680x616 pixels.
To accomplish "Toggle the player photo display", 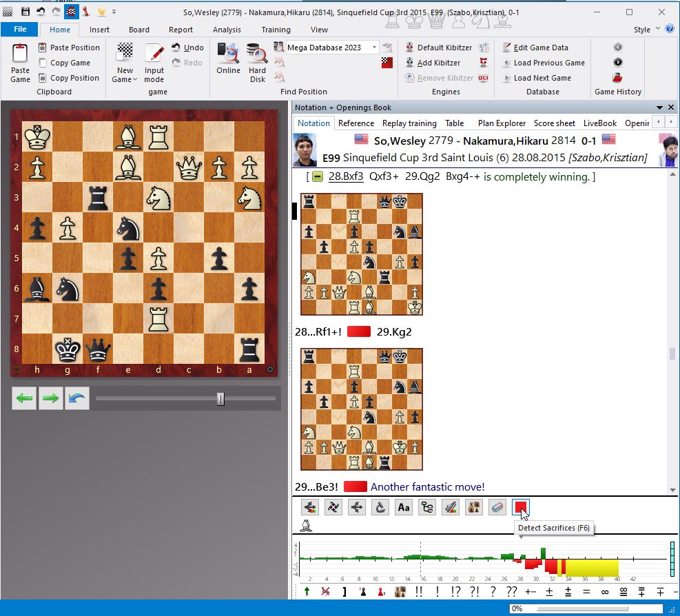I will coord(473,506).
